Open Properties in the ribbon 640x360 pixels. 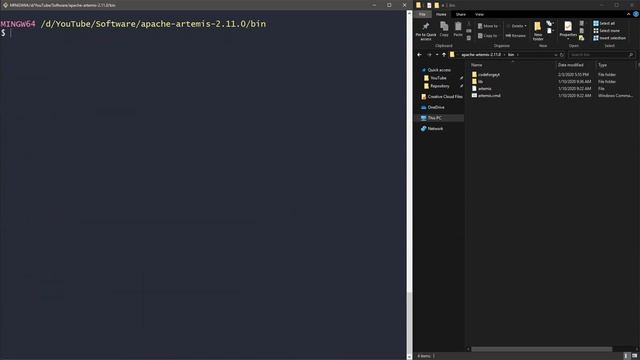(x=568, y=30)
